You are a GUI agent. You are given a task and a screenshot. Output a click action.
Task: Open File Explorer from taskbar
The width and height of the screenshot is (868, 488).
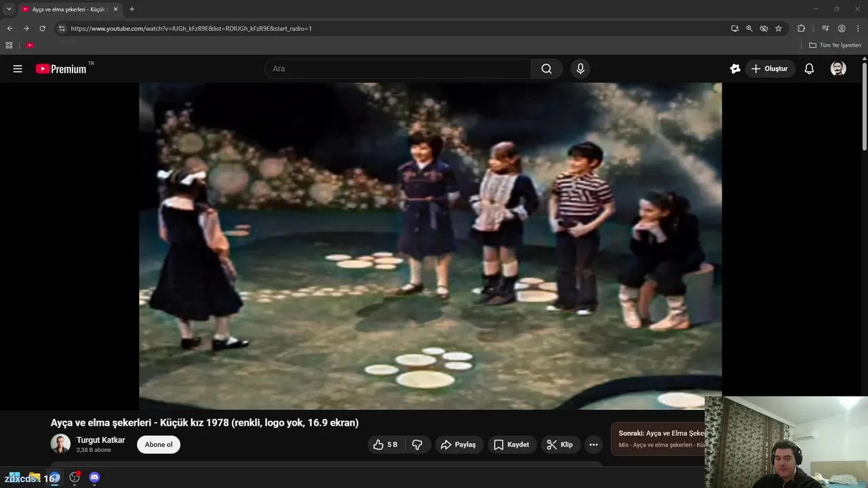34,478
